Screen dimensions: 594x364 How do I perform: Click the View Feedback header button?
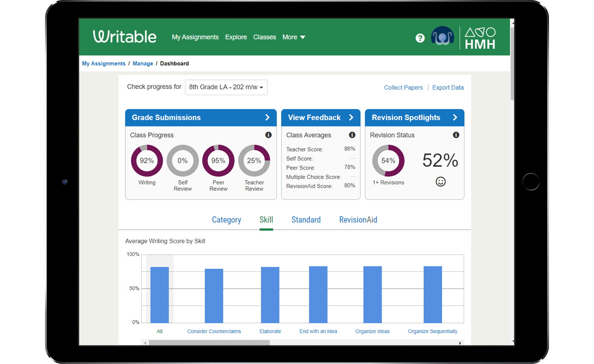click(x=321, y=118)
